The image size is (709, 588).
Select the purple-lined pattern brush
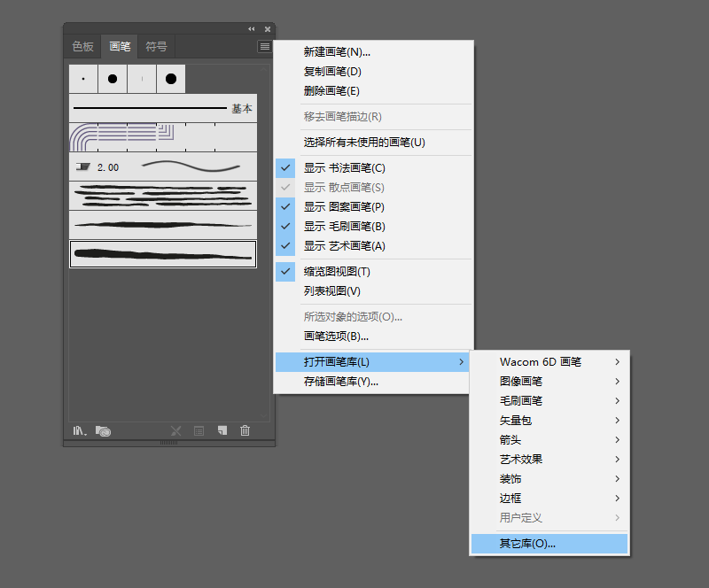[x=163, y=137]
